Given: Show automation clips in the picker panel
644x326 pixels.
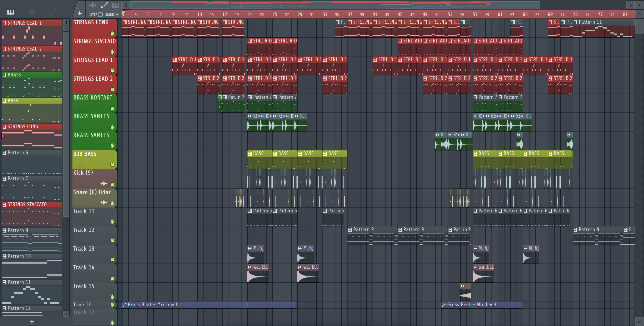Looking at the screenshot, I should 53,12.
